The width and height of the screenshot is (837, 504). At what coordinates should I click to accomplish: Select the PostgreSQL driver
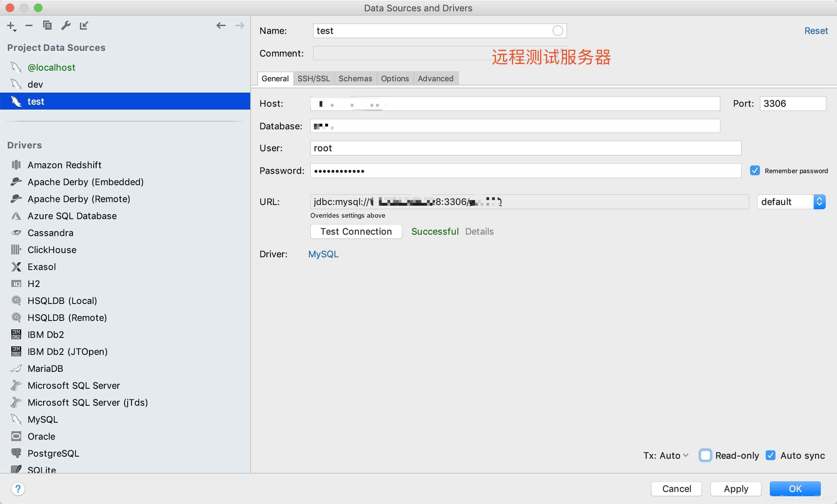coord(53,453)
